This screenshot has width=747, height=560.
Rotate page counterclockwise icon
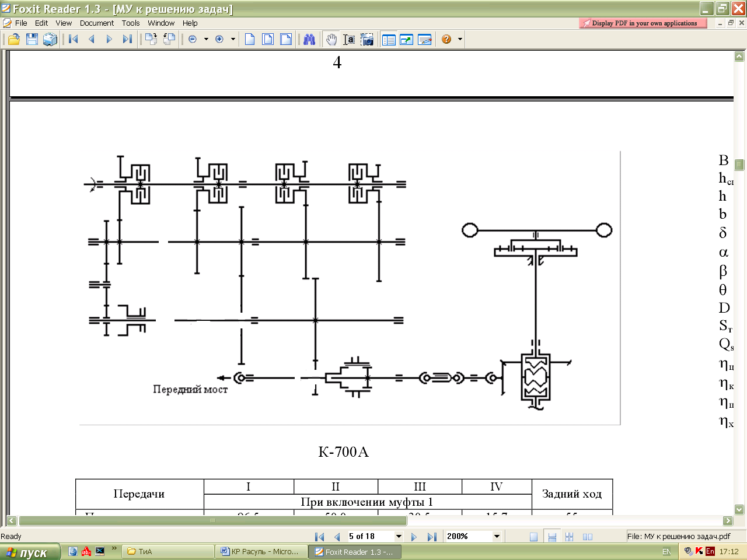(169, 39)
